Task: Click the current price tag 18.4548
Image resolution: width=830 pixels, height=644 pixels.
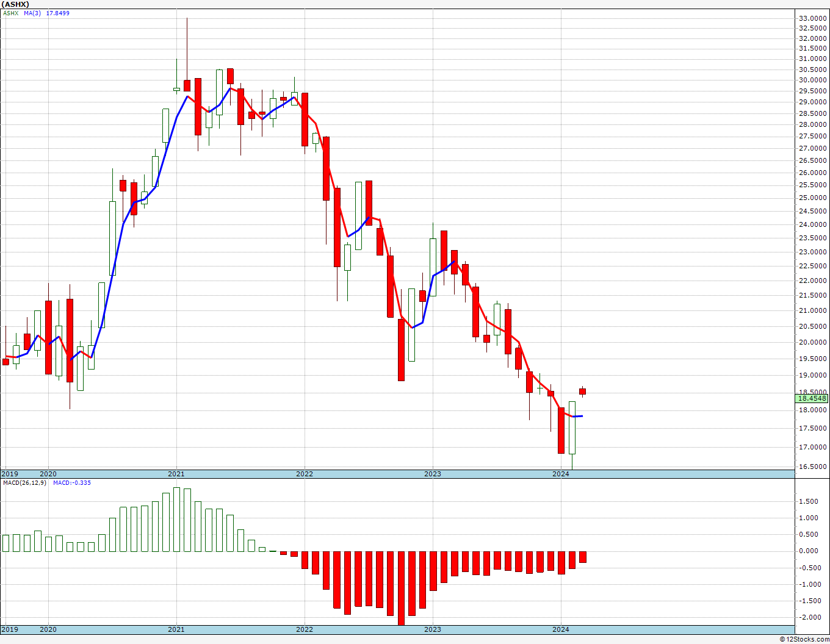Action: point(812,398)
